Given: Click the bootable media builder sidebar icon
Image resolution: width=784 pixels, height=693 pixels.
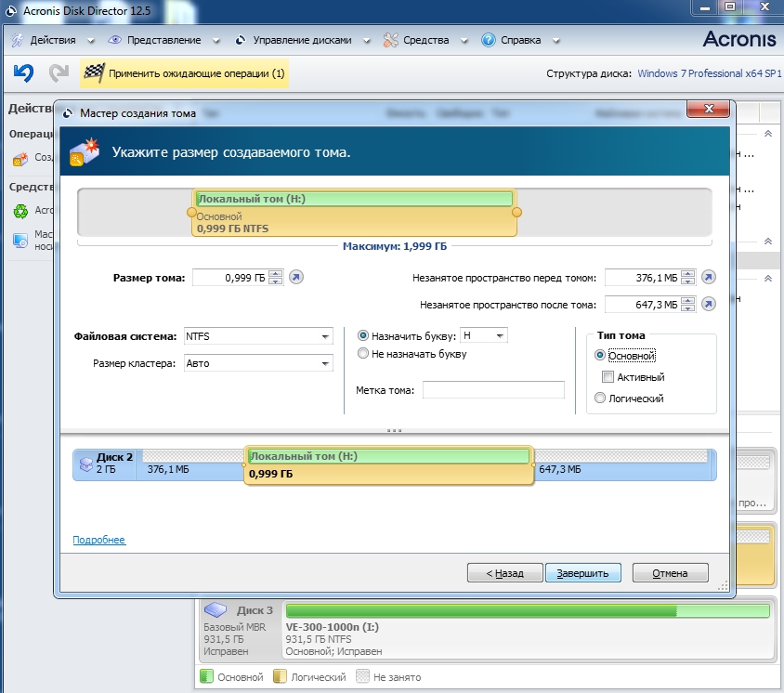Looking at the screenshot, I should tap(20, 241).
